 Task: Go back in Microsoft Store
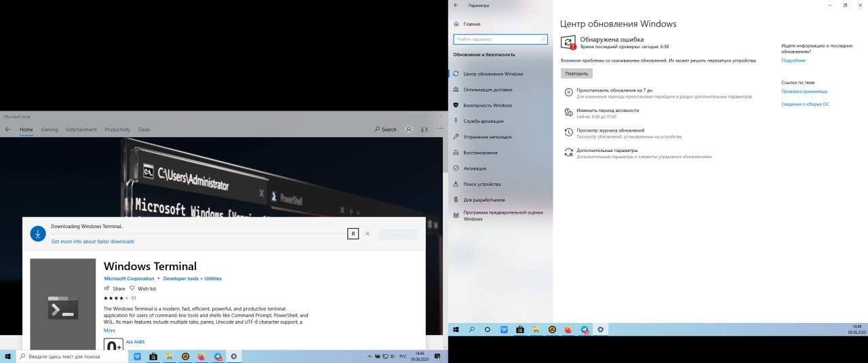pyautogui.click(x=7, y=129)
